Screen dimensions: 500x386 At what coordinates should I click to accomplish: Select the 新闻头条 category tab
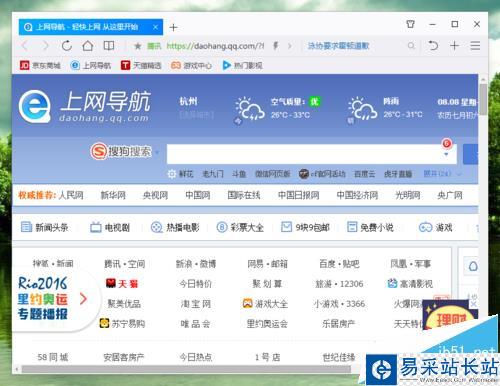[45, 227]
